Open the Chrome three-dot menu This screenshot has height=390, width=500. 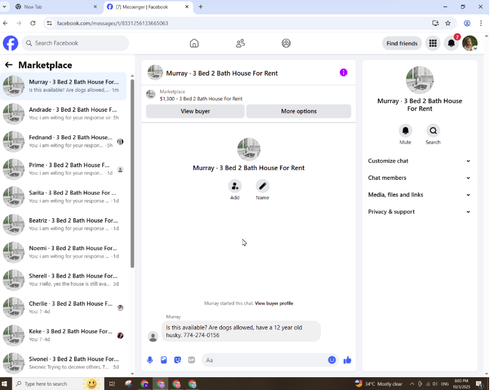(x=481, y=23)
